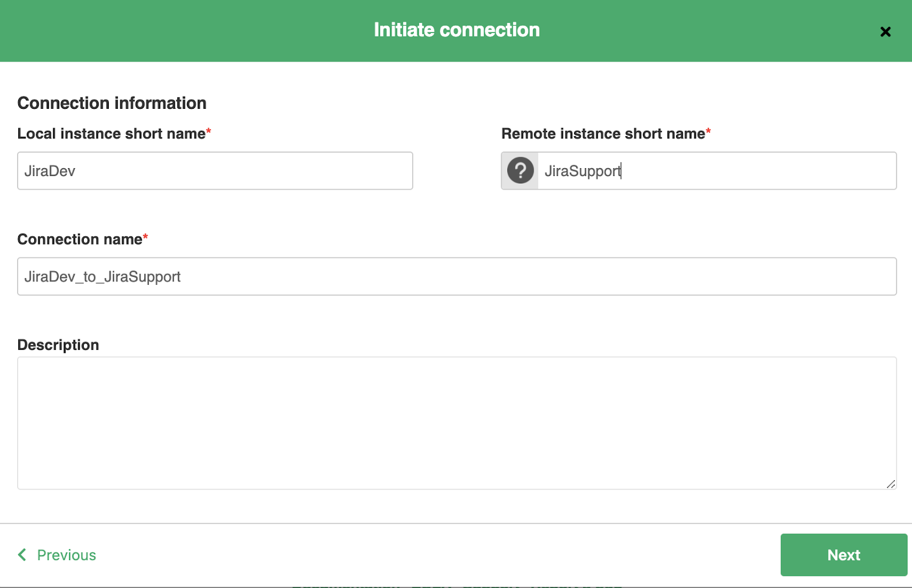The width and height of the screenshot is (912, 588).
Task: Click the Local instance short name field
Action: 215,171
